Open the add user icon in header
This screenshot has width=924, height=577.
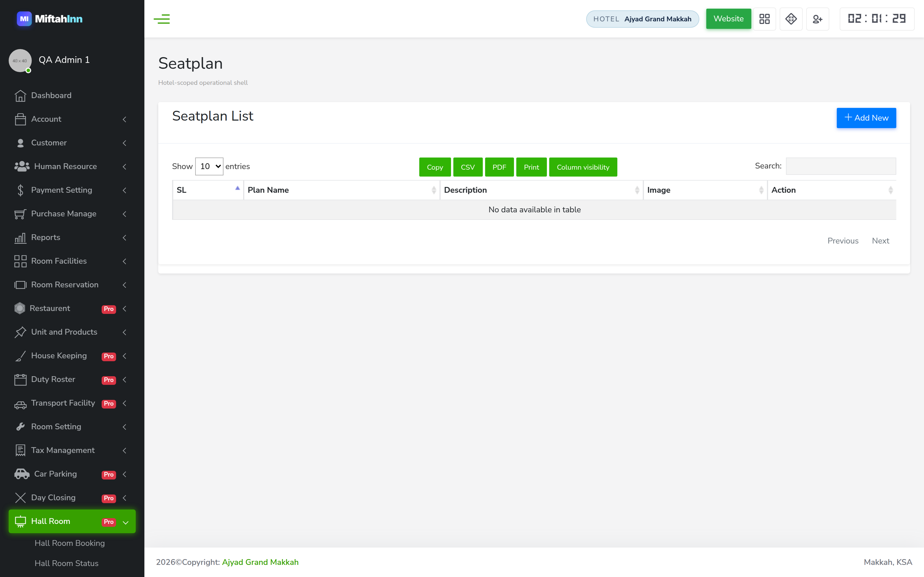817,19
